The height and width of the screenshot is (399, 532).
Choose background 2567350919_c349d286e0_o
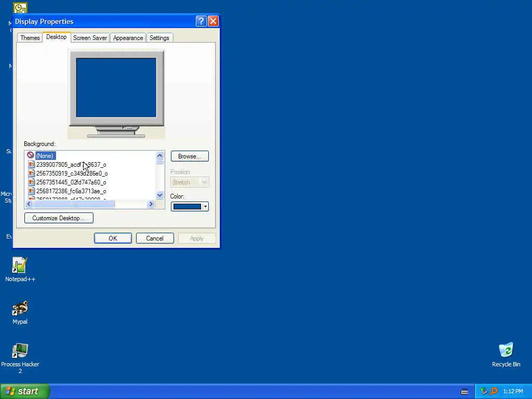[72, 174]
